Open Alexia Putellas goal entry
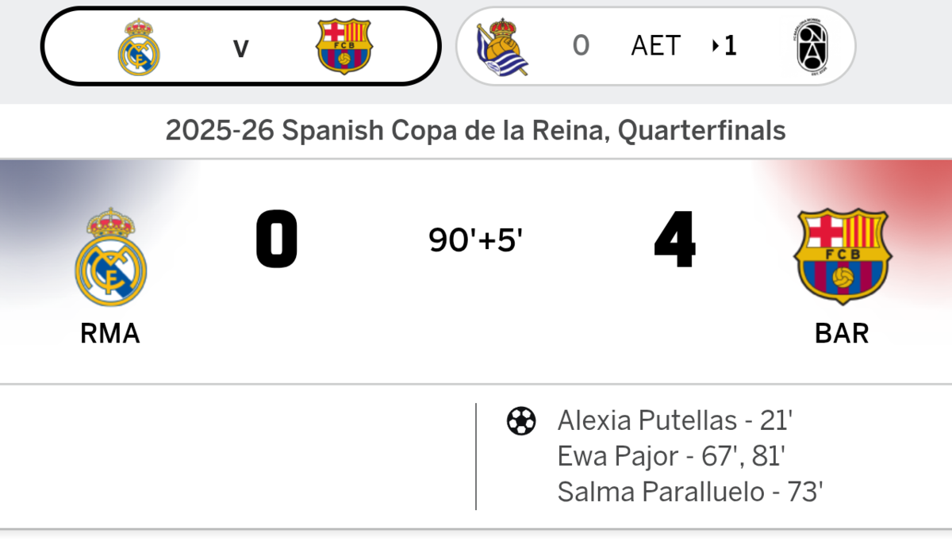 675,420
